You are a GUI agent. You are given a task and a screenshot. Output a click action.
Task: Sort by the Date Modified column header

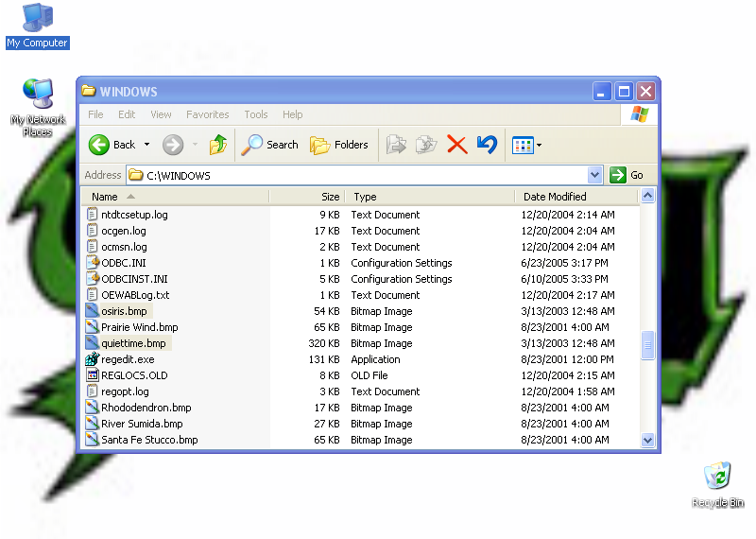576,197
